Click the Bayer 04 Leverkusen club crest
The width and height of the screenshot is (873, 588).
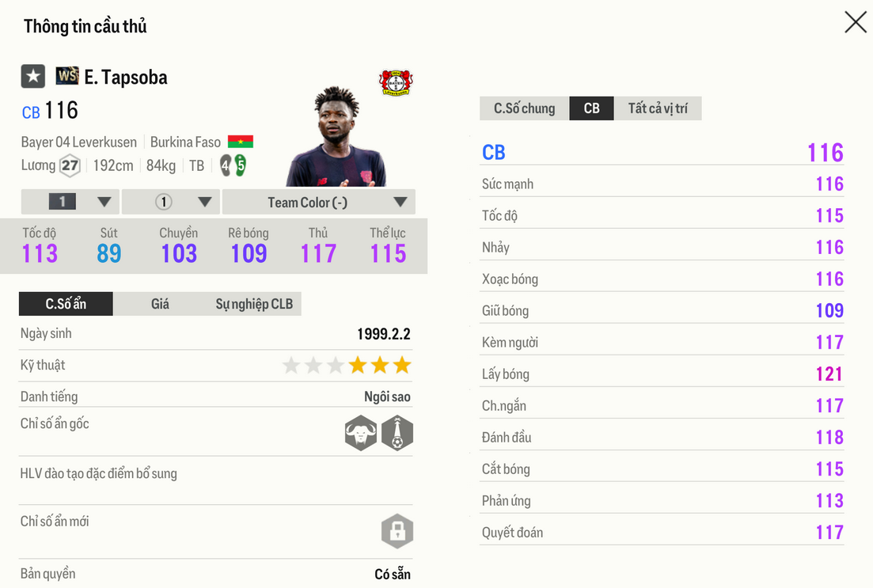pos(396,82)
